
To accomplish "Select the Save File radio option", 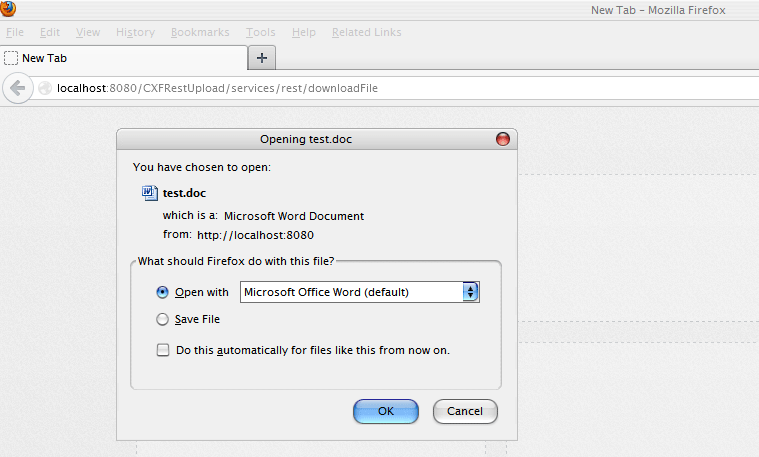I will [162, 320].
